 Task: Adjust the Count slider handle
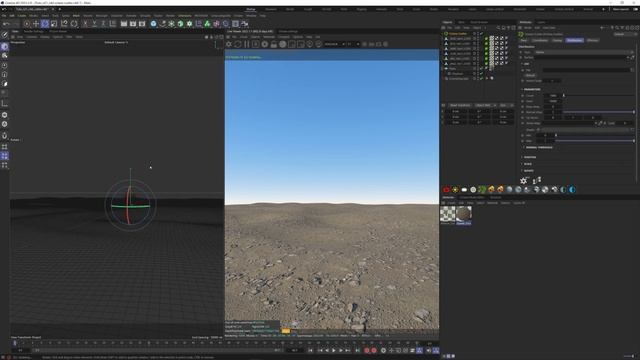click(564, 96)
